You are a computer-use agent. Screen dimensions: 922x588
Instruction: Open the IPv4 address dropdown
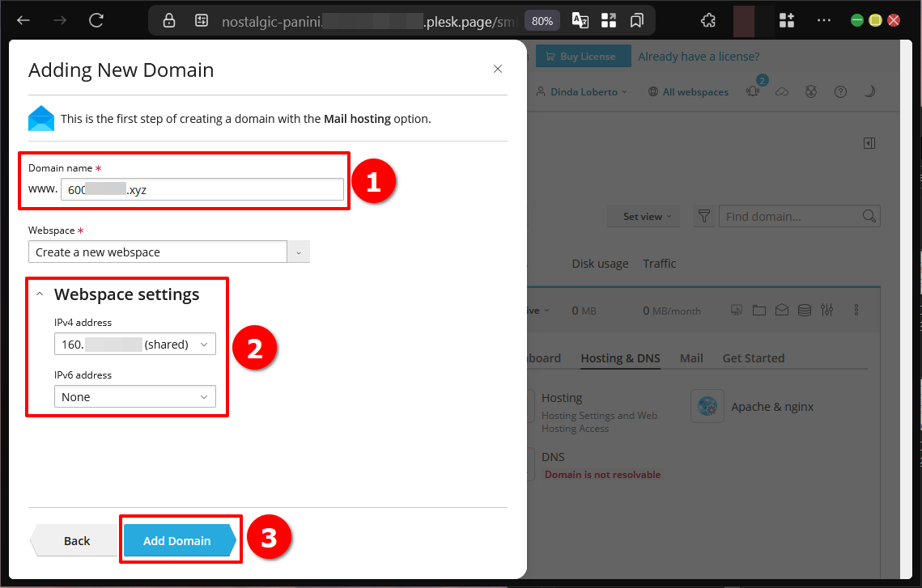pyautogui.click(x=134, y=345)
